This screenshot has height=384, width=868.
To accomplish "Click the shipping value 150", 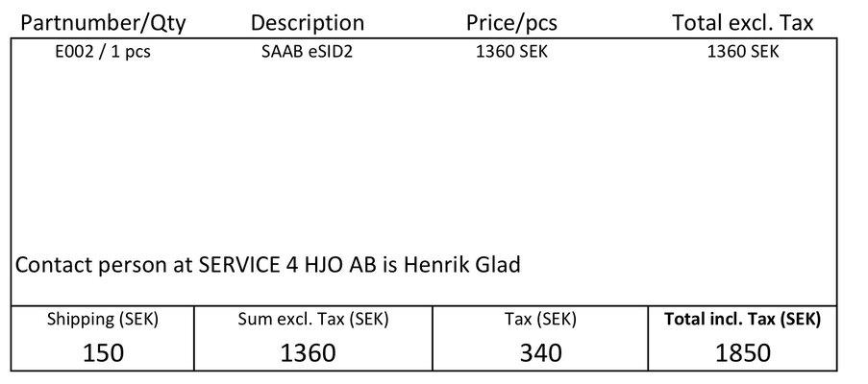I will [x=103, y=353].
